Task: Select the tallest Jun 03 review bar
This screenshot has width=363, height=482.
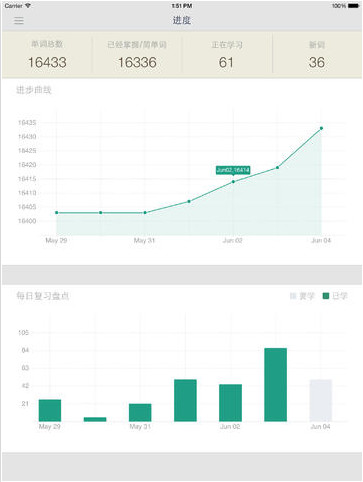Action: pyautogui.click(x=275, y=385)
